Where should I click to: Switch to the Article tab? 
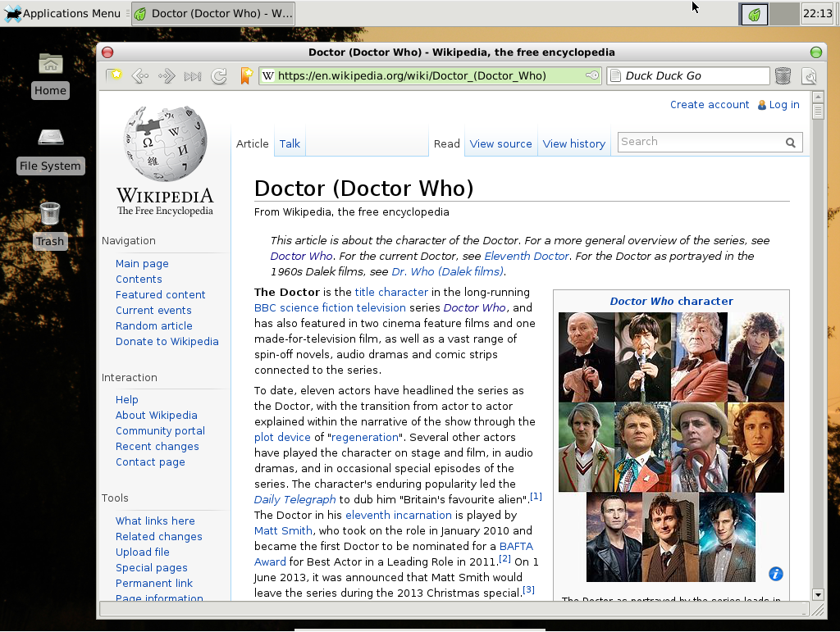tap(253, 143)
